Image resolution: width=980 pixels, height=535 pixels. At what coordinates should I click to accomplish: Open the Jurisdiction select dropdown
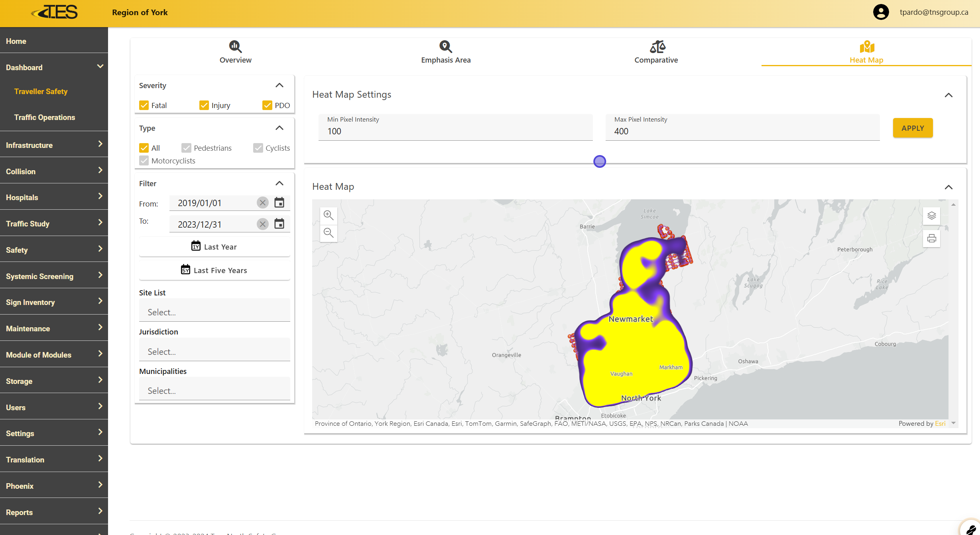coord(214,351)
